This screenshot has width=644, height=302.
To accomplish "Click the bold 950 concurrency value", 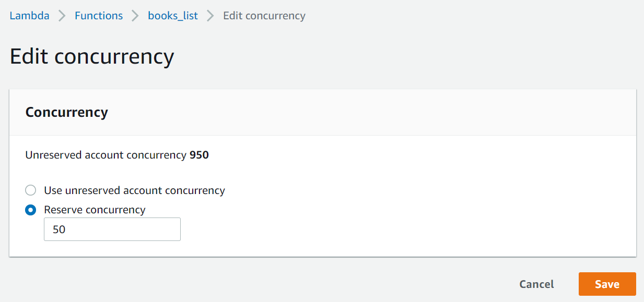I will click(x=199, y=155).
